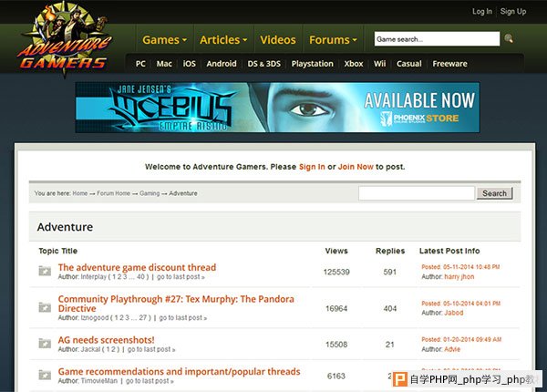Select the DS & 3DS platform tab
Viewport: 547px width, 392px height.
pyautogui.click(x=264, y=64)
